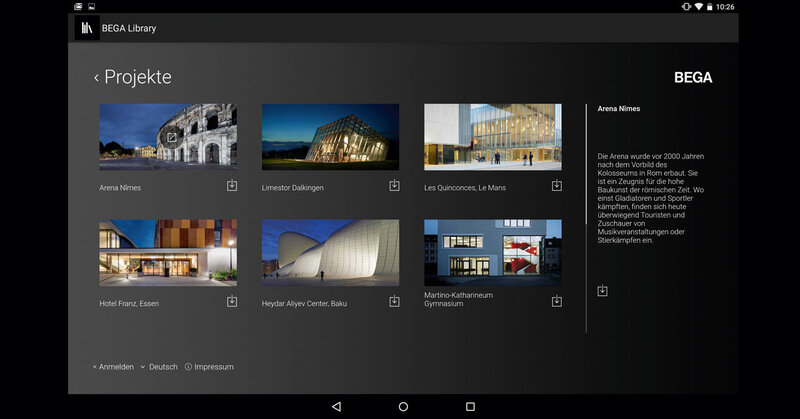Click the Limestor Dalkingen label
The height and width of the screenshot is (419, 800).
pos(292,187)
